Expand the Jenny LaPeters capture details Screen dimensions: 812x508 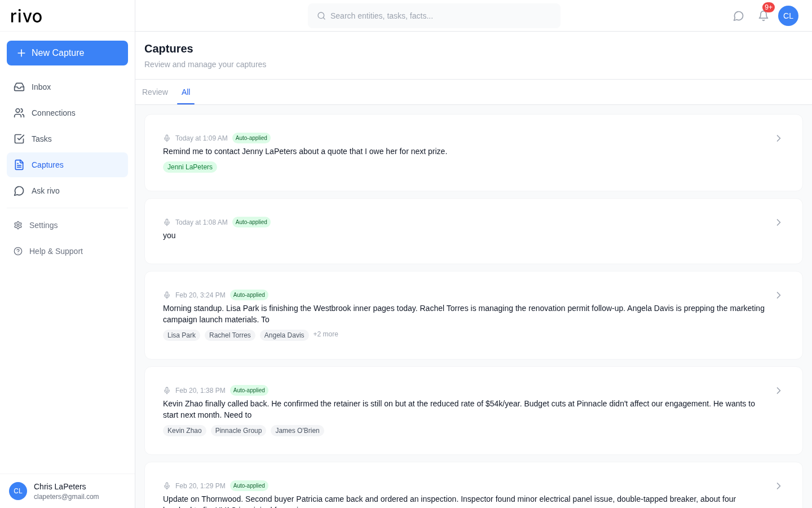779,138
